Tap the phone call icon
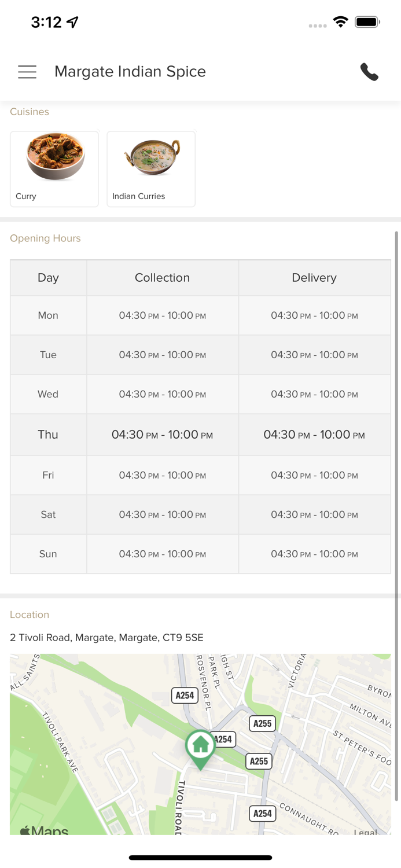This screenshot has width=401, height=868. (x=369, y=72)
